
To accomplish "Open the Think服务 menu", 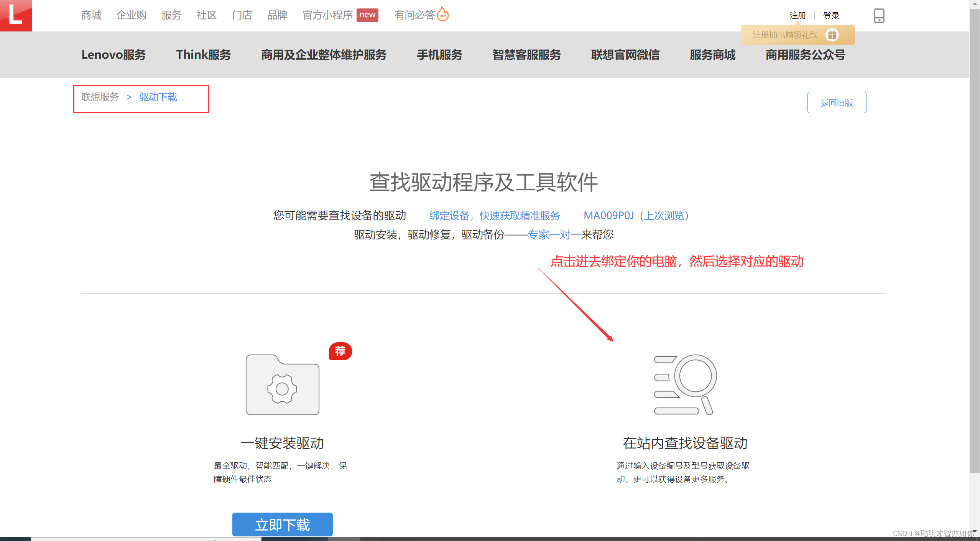I will 203,55.
